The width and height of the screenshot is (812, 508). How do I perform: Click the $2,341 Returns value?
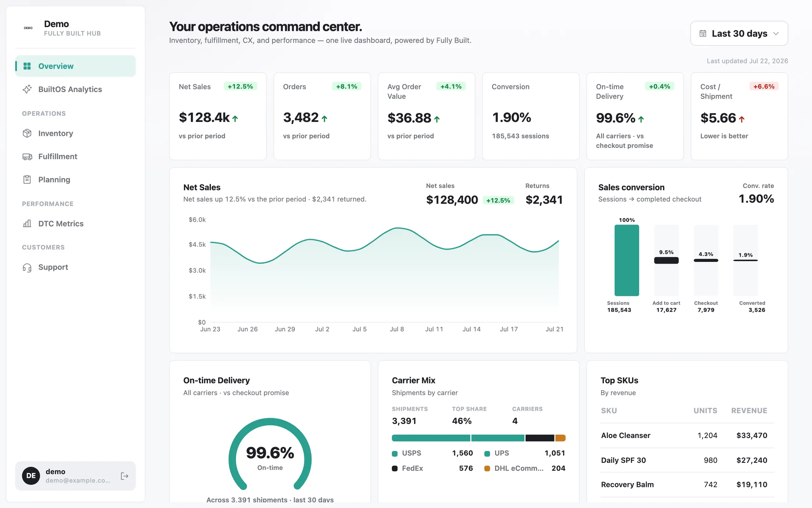point(544,200)
